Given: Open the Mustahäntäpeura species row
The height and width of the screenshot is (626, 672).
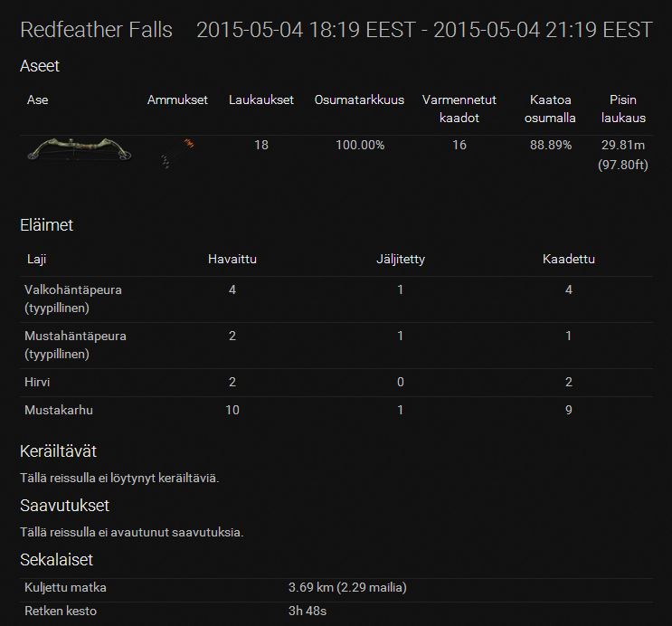Looking at the screenshot, I should point(76,345).
